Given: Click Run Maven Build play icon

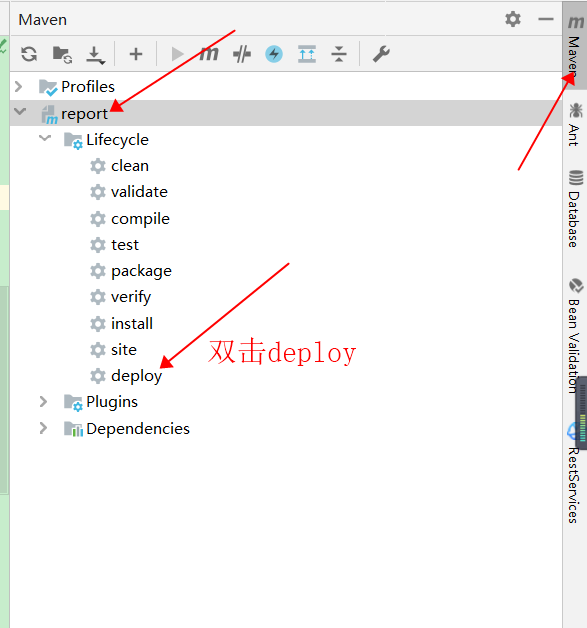Looking at the screenshot, I should coord(177,54).
